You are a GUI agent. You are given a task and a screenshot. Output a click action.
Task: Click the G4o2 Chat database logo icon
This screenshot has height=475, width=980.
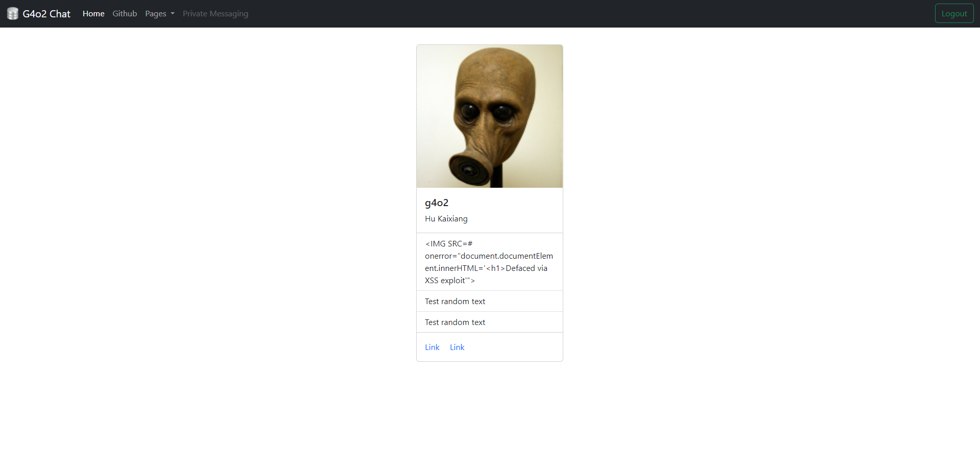tap(13, 14)
